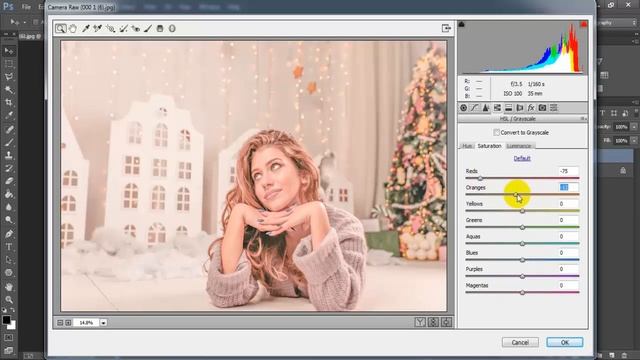
Task: Click the Magentas value field
Action: tap(569, 285)
